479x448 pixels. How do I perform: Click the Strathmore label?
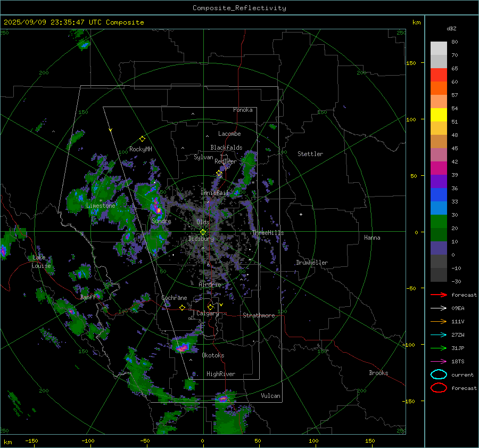click(259, 315)
